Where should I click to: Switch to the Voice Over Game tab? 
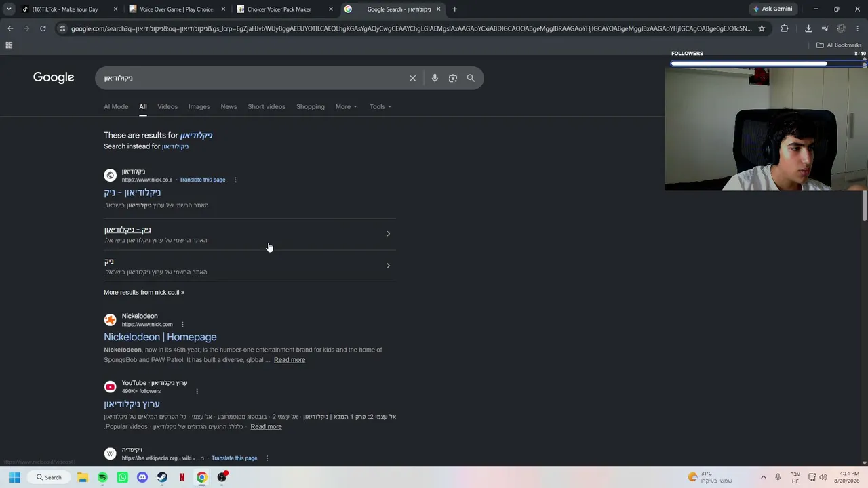tap(178, 9)
